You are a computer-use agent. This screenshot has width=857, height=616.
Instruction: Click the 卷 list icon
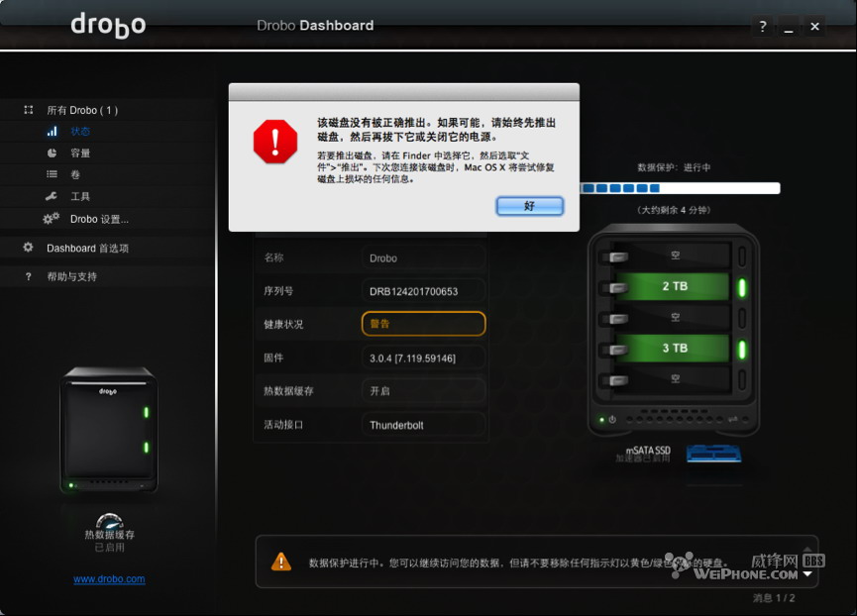(x=52, y=174)
